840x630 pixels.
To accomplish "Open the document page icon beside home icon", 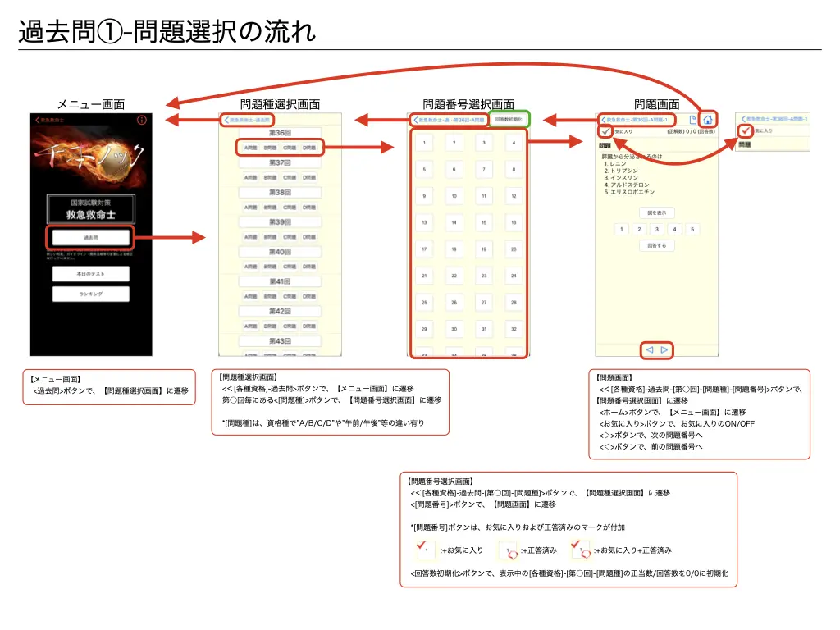I will (692, 120).
